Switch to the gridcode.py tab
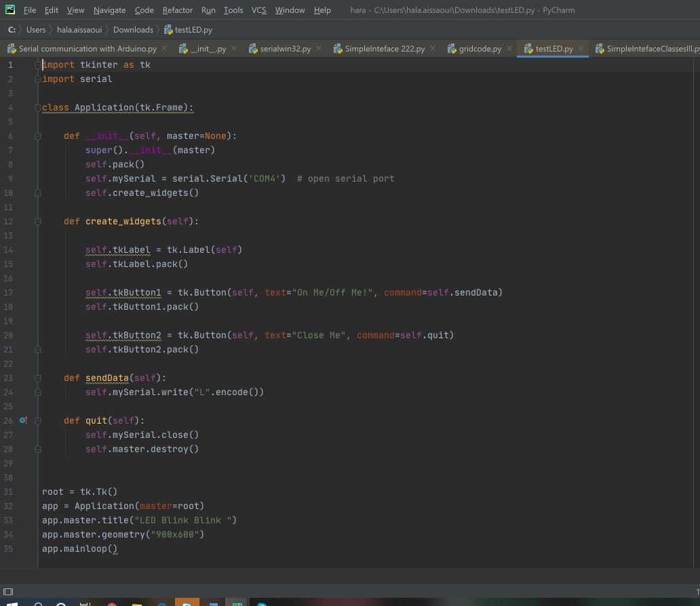This screenshot has height=606, width=700. (x=480, y=49)
